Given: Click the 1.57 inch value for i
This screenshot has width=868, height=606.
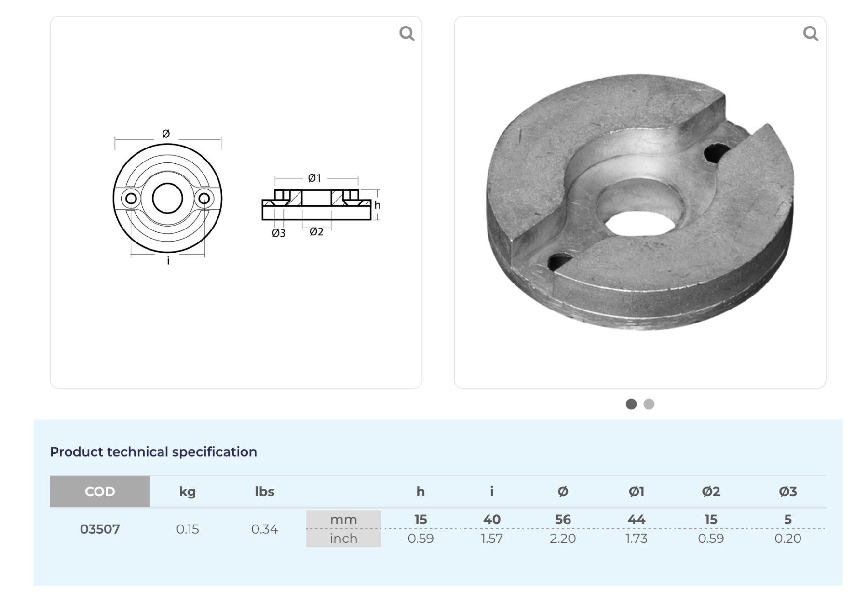Looking at the screenshot, I should tap(491, 538).
